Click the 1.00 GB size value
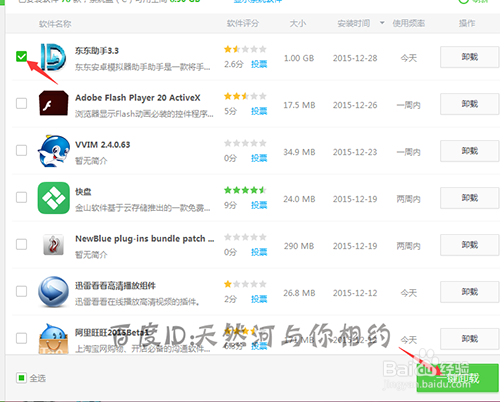Image resolution: width=500 pixels, height=402 pixels. point(299,58)
